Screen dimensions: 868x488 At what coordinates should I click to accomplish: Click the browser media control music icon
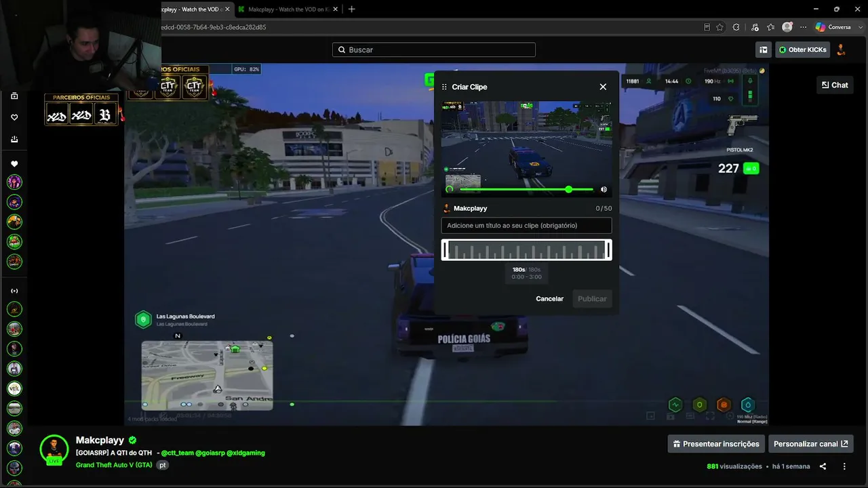click(754, 27)
